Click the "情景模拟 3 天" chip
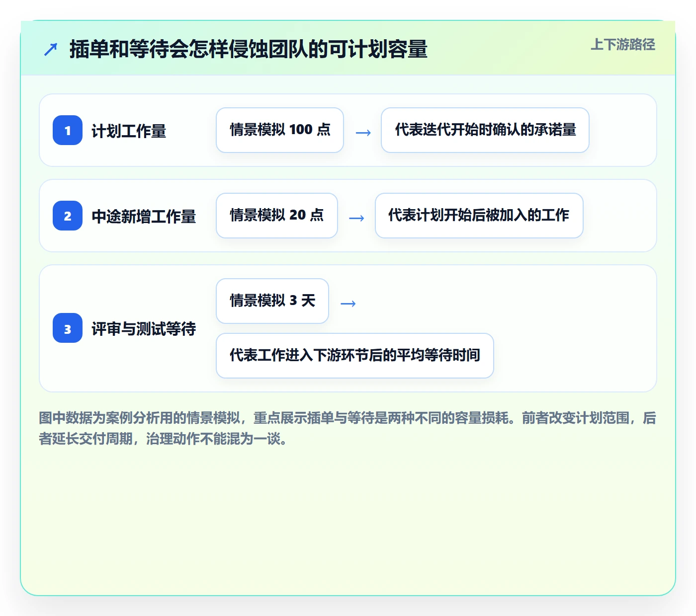Viewport: 696px width, 616px height. [272, 301]
